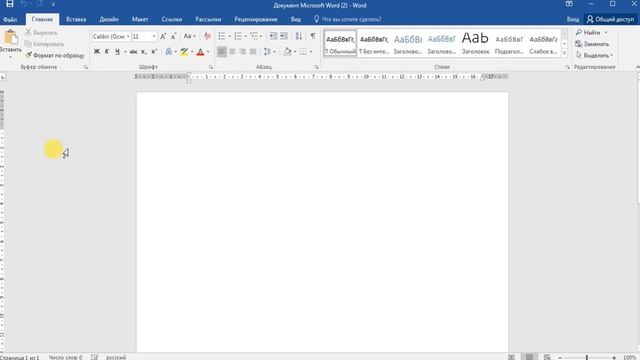Click the line spacing icon
640x360 pixels.
pyautogui.click(x=267, y=51)
